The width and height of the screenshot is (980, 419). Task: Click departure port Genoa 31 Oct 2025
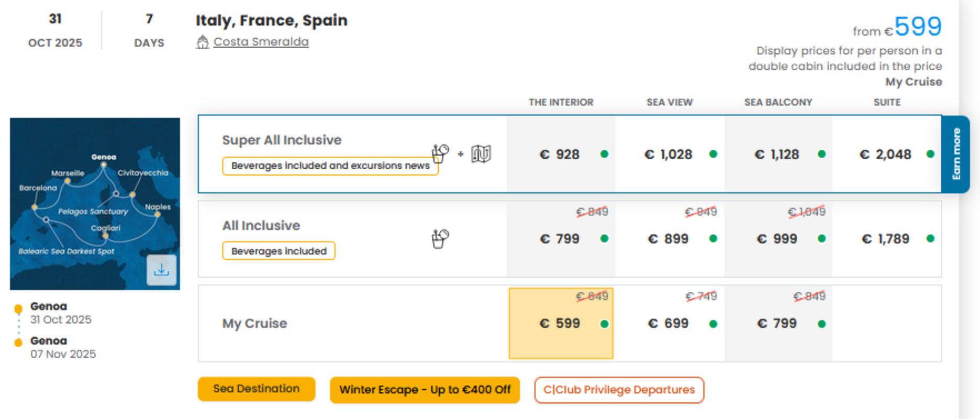pyautogui.click(x=61, y=313)
